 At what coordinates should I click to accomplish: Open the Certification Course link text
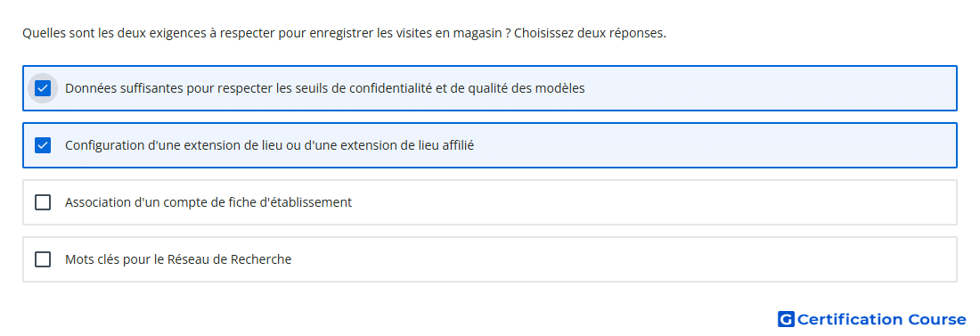point(881,320)
